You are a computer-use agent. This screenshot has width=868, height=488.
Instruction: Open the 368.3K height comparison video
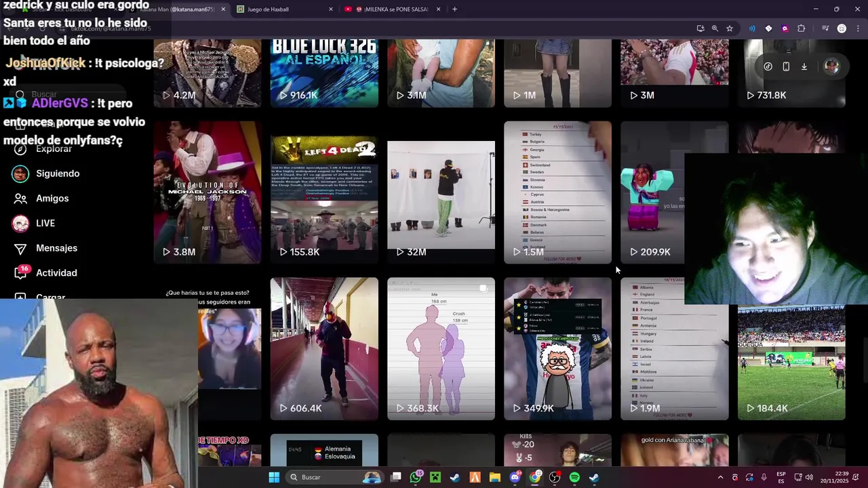[441, 349]
